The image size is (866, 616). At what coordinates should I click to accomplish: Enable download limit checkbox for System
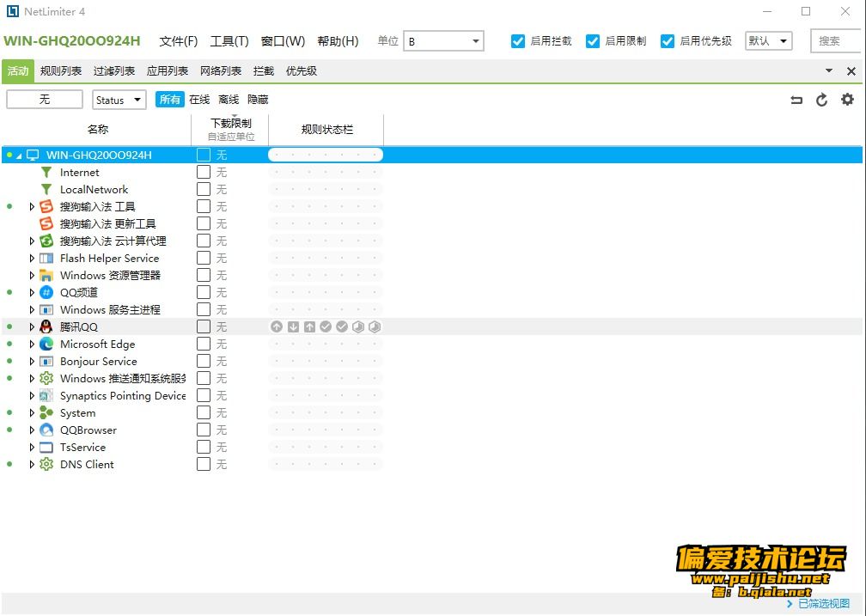[204, 412]
